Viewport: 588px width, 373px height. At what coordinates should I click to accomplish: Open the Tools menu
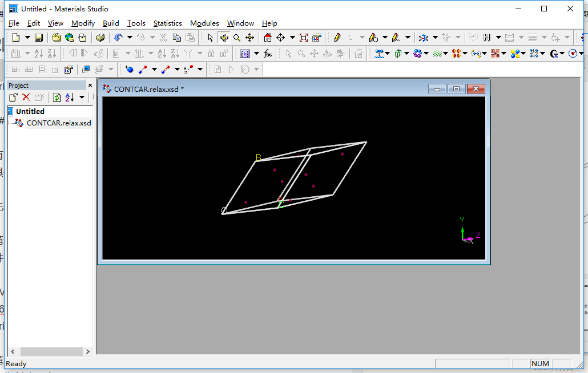point(136,23)
